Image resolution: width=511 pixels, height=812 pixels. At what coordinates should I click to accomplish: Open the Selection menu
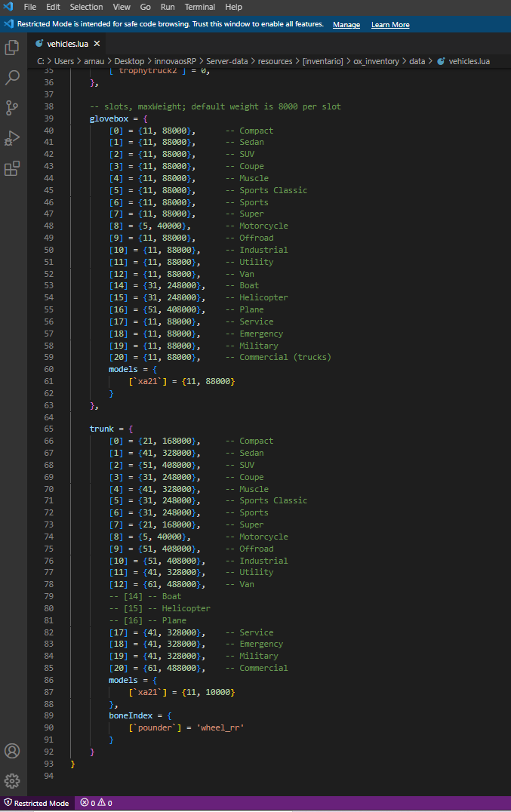coord(86,7)
